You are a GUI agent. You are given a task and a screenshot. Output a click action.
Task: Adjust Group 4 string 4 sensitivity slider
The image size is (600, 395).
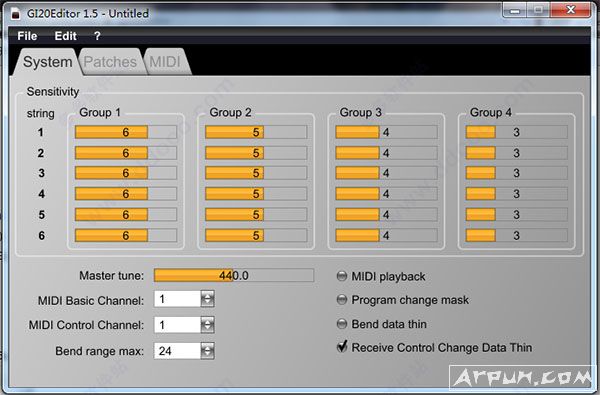(517, 194)
